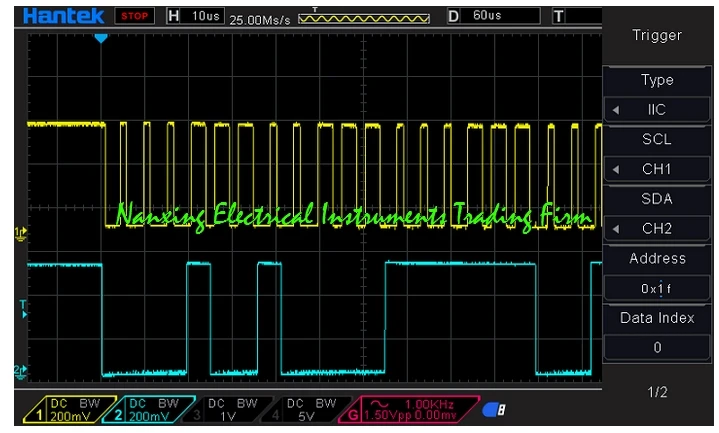This screenshot has width=719, height=433.
Task: Go to menu page 1/2 indicator
Action: click(x=657, y=392)
